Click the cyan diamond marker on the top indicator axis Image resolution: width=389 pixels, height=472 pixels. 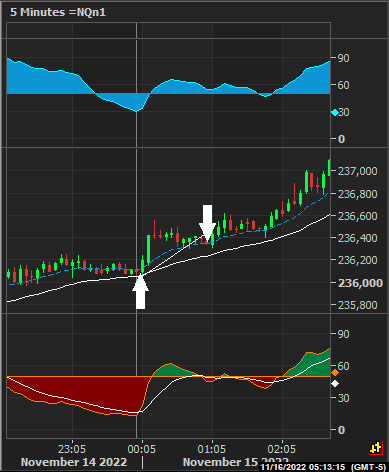tap(335, 113)
